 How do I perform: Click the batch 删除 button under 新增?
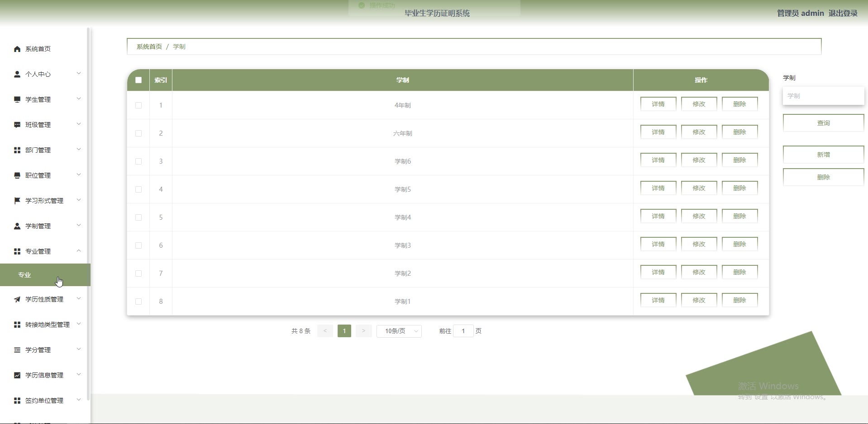pos(823,177)
